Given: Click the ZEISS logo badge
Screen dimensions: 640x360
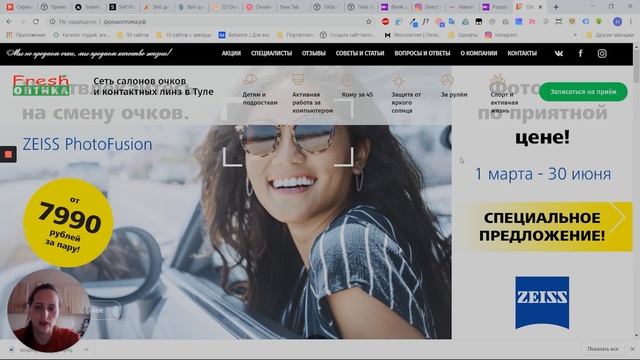Looking at the screenshot, I should (542, 302).
